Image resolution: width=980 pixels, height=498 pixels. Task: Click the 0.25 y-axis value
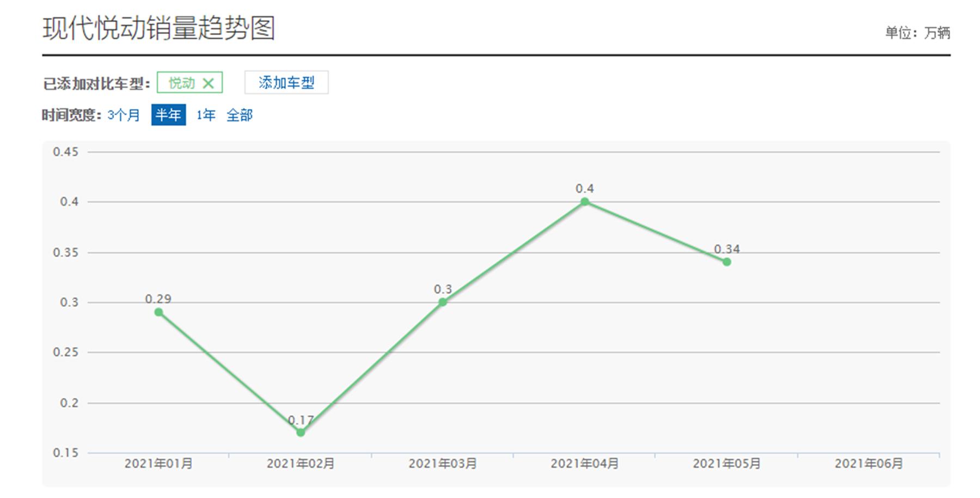[66, 353]
